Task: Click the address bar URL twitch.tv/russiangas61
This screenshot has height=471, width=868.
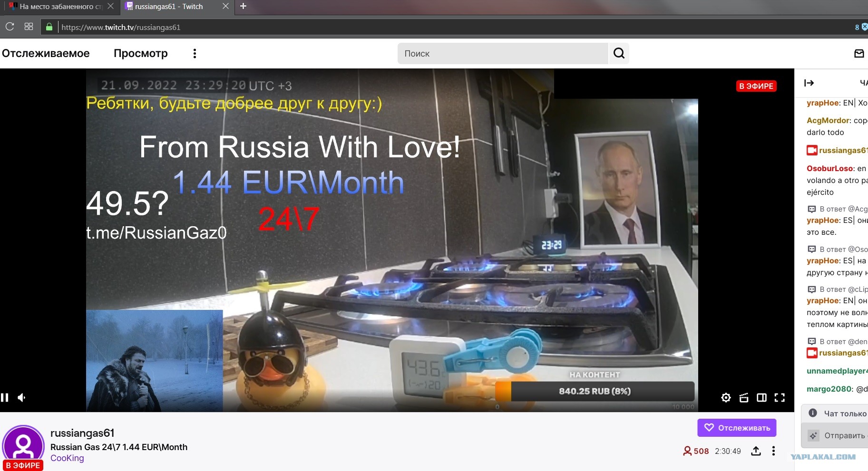Action: tap(121, 27)
